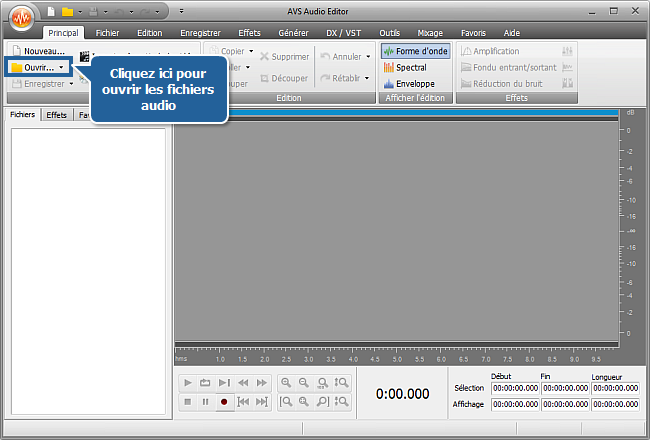Viewport: 650px width, 440px height.
Task: Switch to Forme d'onde waveform view
Action: pyautogui.click(x=416, y=51)
